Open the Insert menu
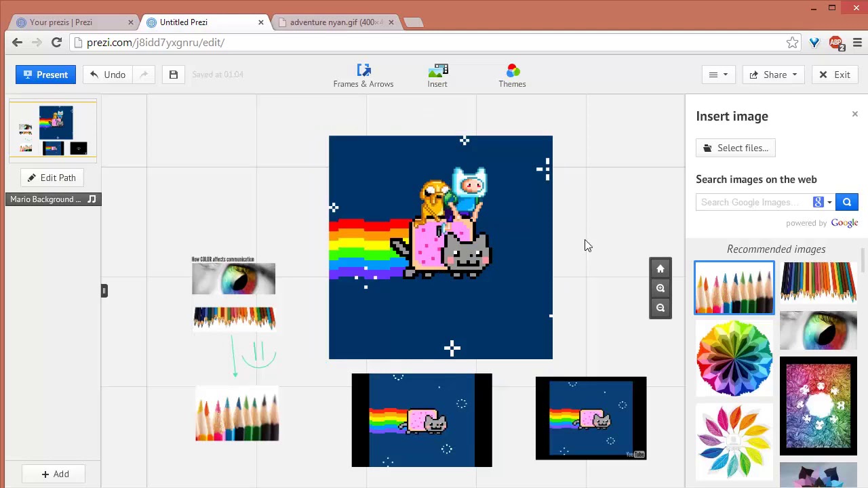The height and width of the screenshot is (488, 868). pyautogui.click(x=437, y=76)
